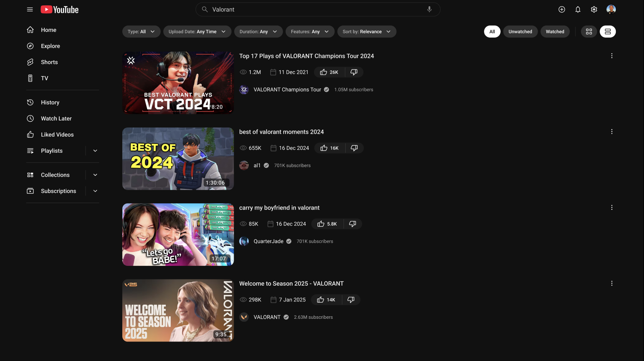
Task: Like Welcome to Season 2025 (14K)
Action: pyautogui.click(x=326, y=300)
